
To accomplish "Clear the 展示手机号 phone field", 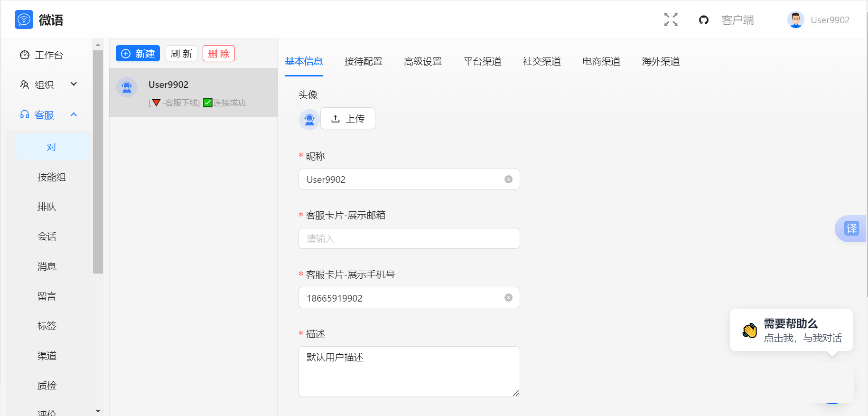I will [508, 298].
